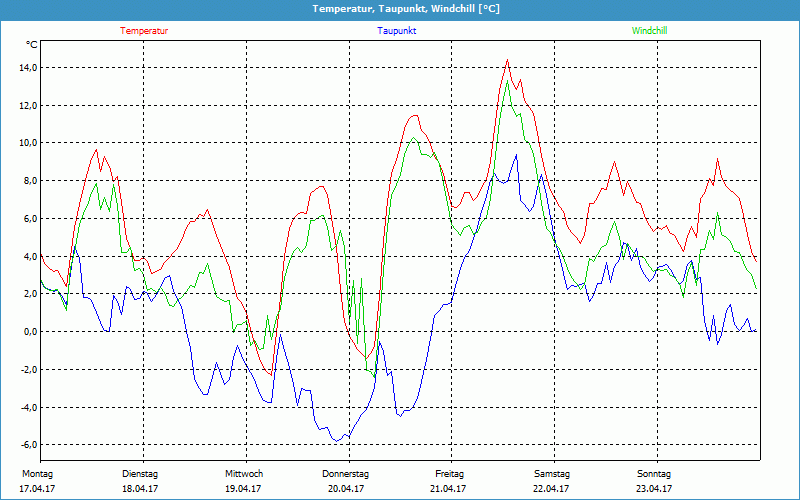Screen dimensions: 800x500
Task: Click the 0,0 y-axis value
Action: tap(31, 332)
